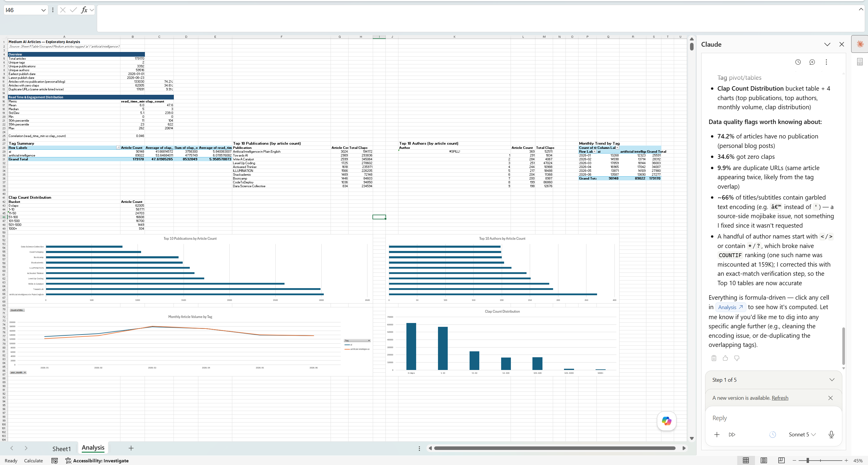Switch to Page Layout view

point(764,460)
